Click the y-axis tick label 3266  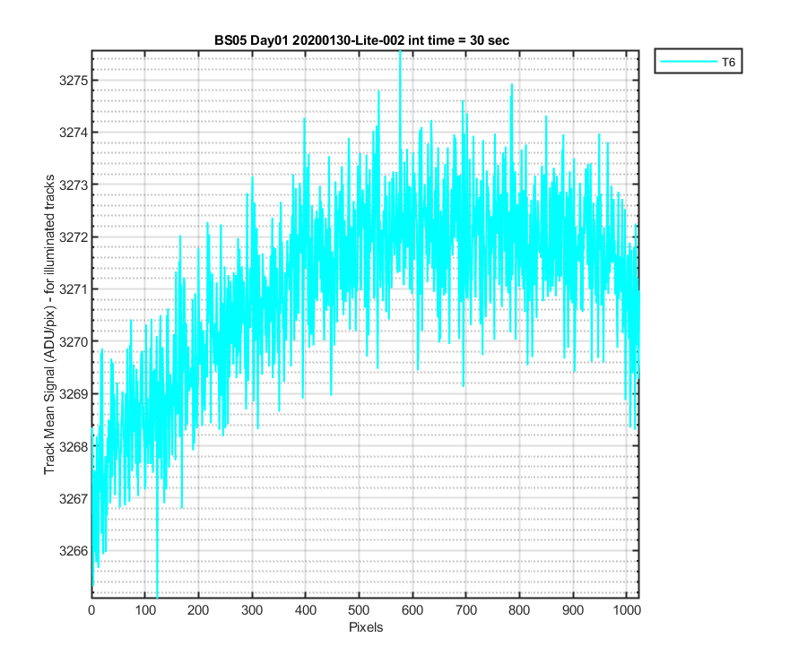tap(74, 551)
